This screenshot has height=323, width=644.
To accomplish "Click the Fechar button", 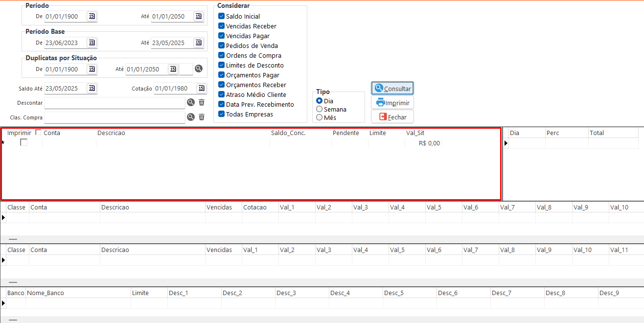I will [x=392, y=117].
